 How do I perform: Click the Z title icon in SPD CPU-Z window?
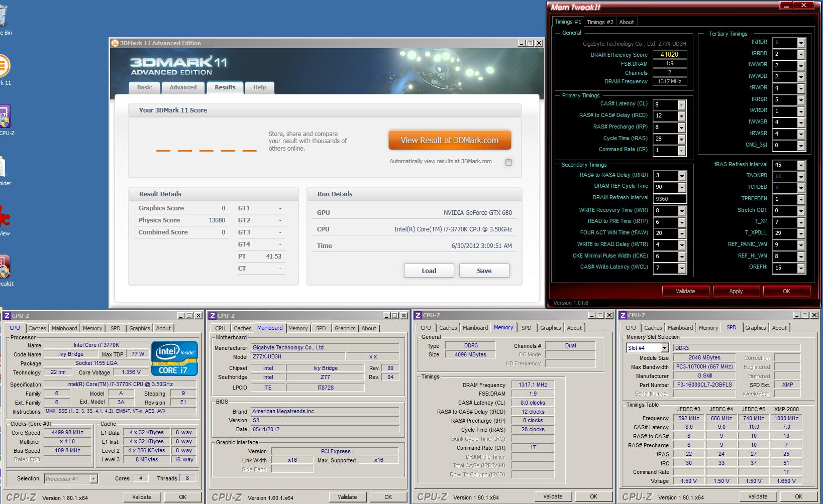[623, 315]
